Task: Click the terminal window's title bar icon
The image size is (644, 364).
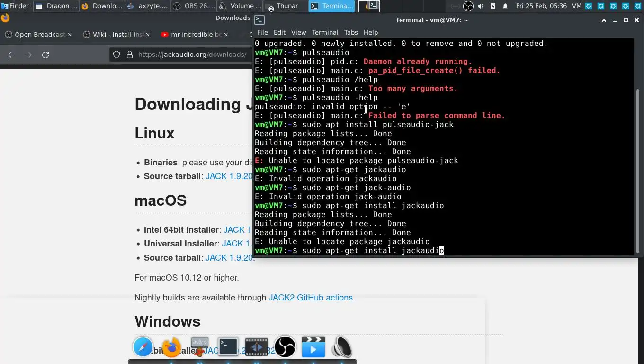Action: [x=259, y=20]
